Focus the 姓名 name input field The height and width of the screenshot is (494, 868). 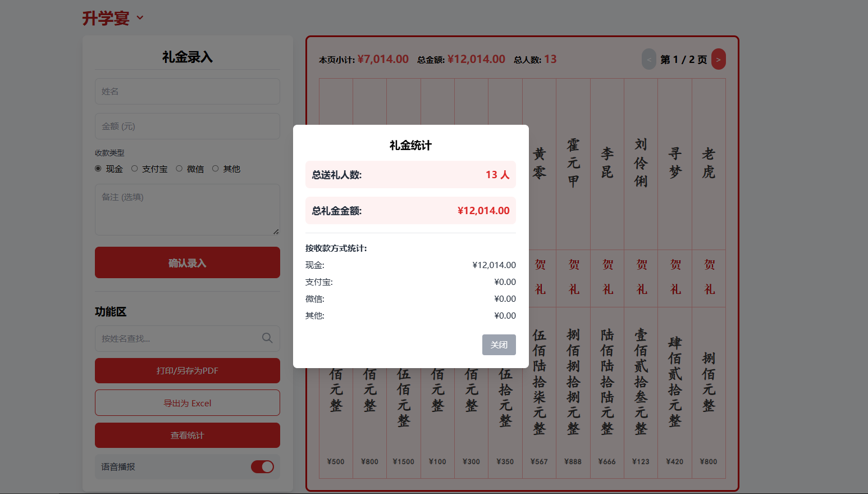[x=187, y=91]
